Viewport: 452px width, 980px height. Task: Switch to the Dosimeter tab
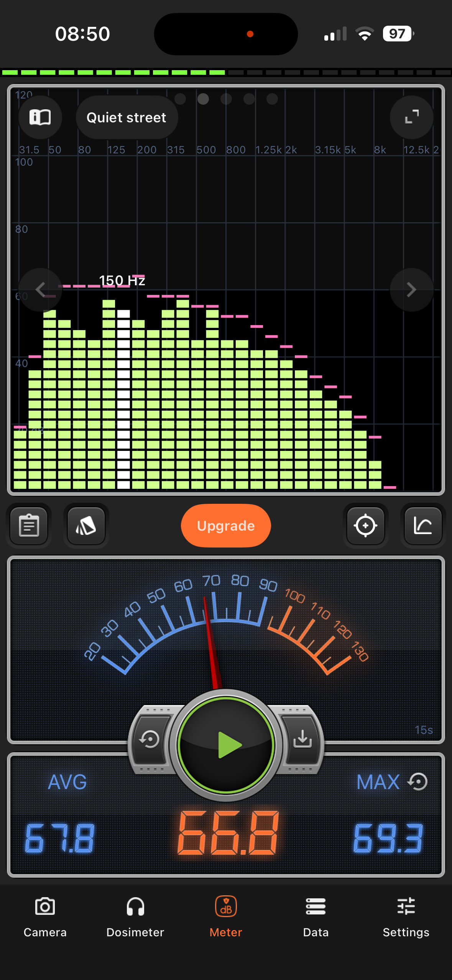tap(135, 917)
